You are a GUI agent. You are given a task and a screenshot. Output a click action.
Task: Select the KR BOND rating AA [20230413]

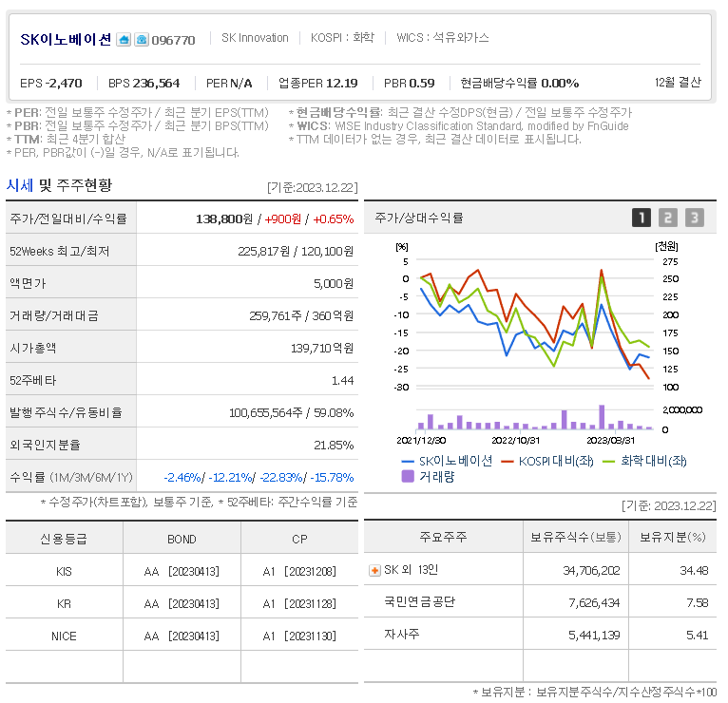[x=182, y=603]
